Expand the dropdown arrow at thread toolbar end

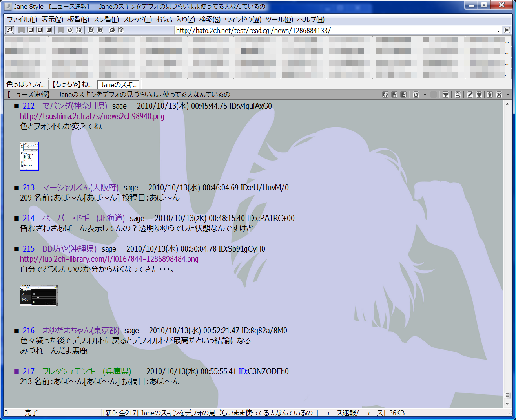coord(508,95)
